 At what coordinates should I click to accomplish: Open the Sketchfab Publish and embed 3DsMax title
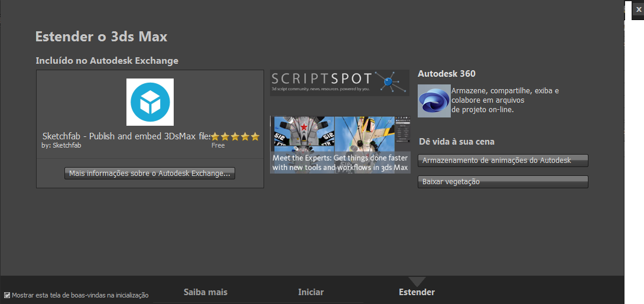pyautogui.click(x=127, y=136)
